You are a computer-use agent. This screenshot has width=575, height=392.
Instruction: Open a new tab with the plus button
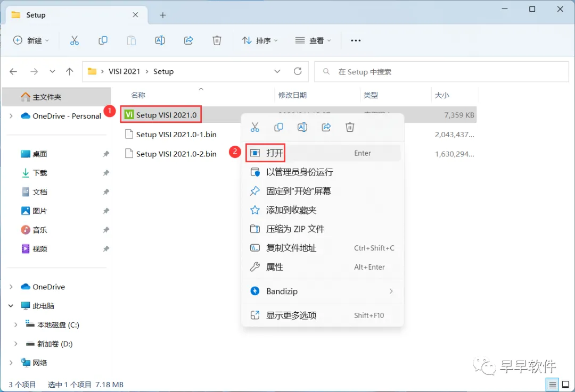pyautogui.click(x=163, y=15)
